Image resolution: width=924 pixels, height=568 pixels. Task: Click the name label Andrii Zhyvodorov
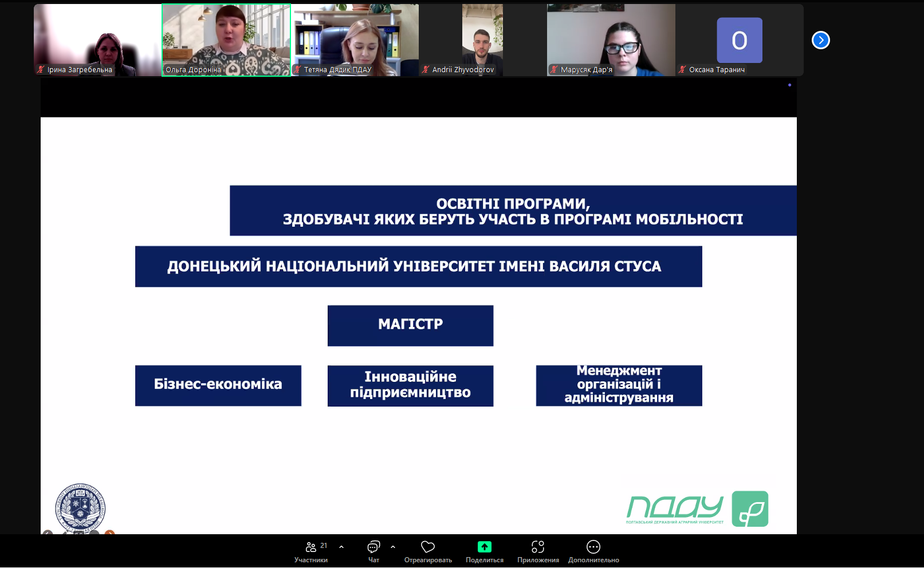[x=463, y=70]
